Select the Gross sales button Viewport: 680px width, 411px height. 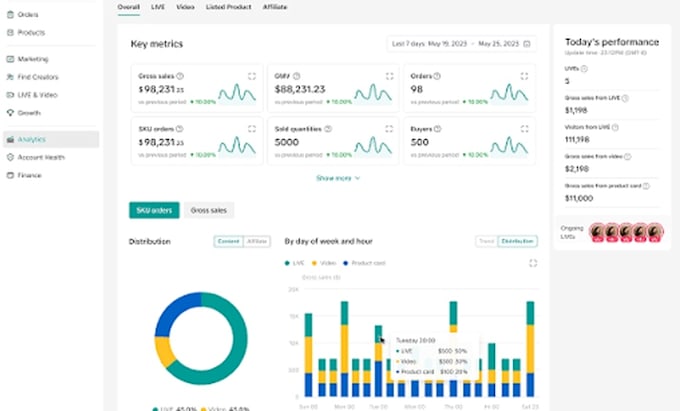(209, 210)
